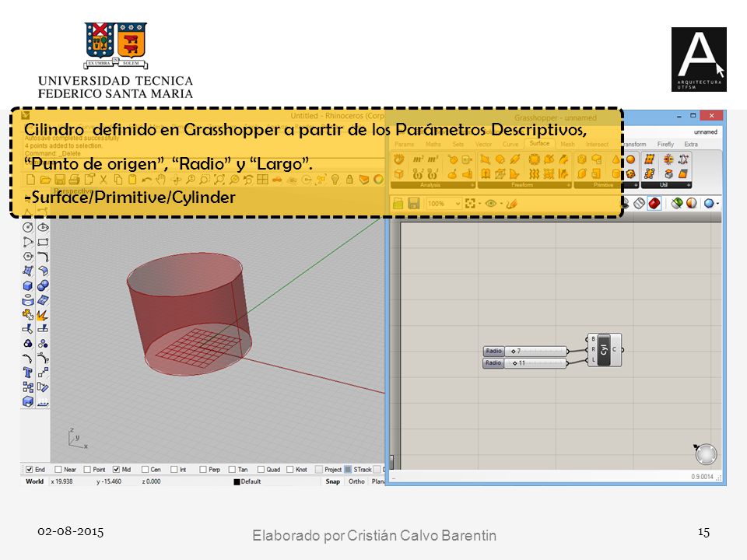This screenshot has height=560, width=747.
Task: Select the Text object tool
Action: tap(28, 373)
